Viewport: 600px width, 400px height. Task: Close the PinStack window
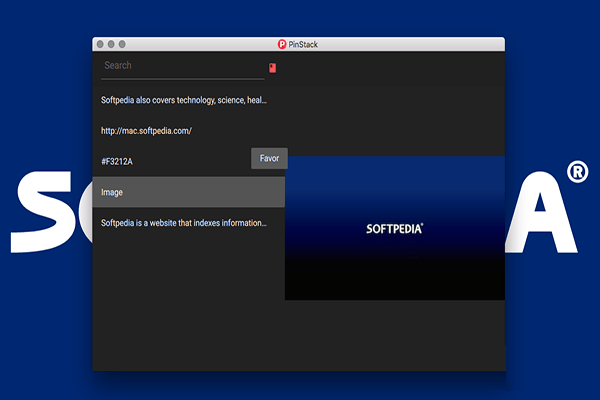pos(100,44)
